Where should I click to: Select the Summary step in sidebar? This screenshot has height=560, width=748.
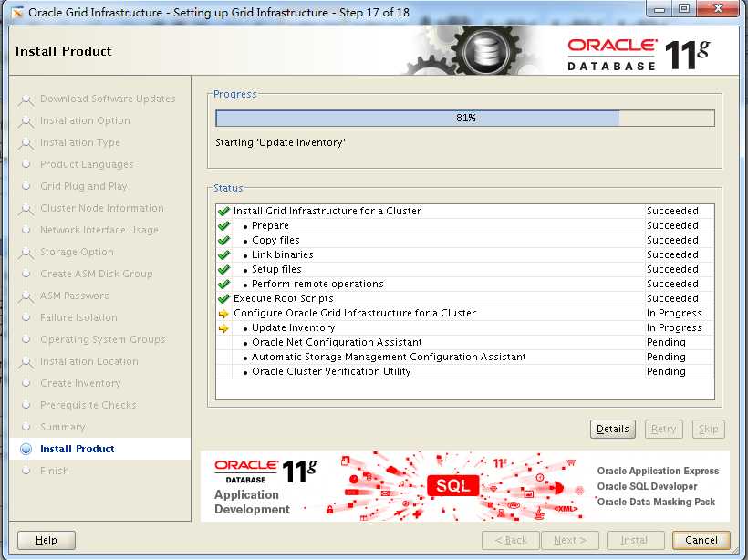63,427
